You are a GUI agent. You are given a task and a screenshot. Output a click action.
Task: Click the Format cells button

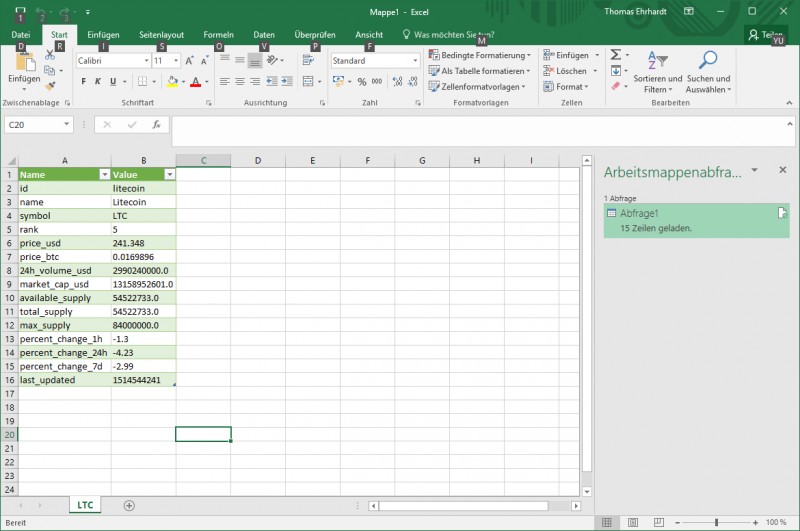[x=566, y=87]
